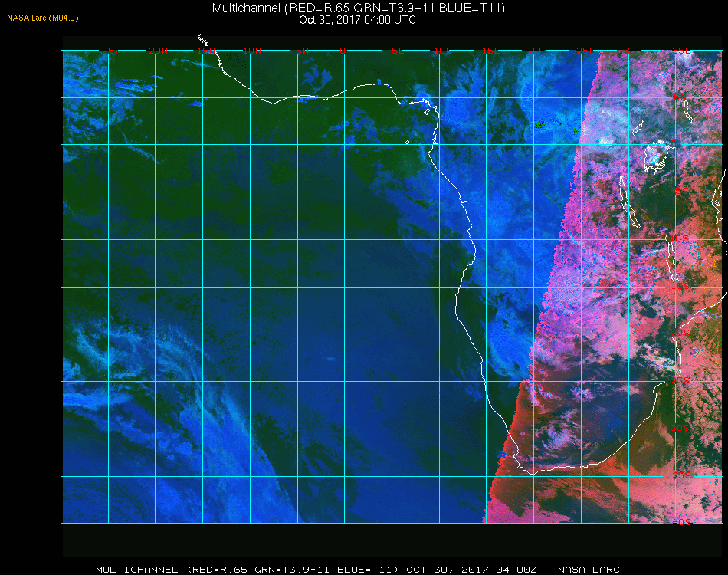728x575 pixels.
Task: Click the 10S latitude label
Action: point(679,238)
